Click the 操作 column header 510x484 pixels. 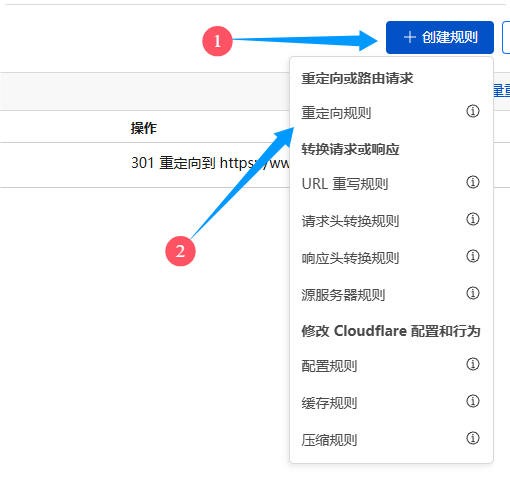click(x=144, y=128)
